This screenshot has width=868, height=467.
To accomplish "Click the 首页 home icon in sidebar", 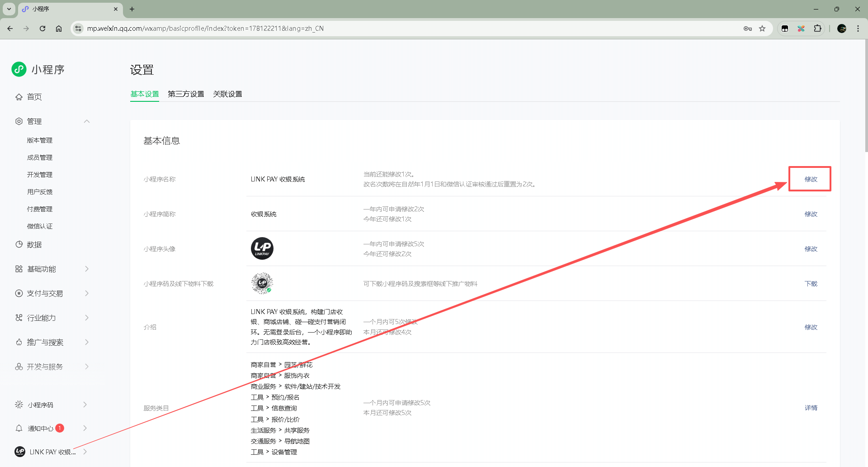I will coord(19,97).
